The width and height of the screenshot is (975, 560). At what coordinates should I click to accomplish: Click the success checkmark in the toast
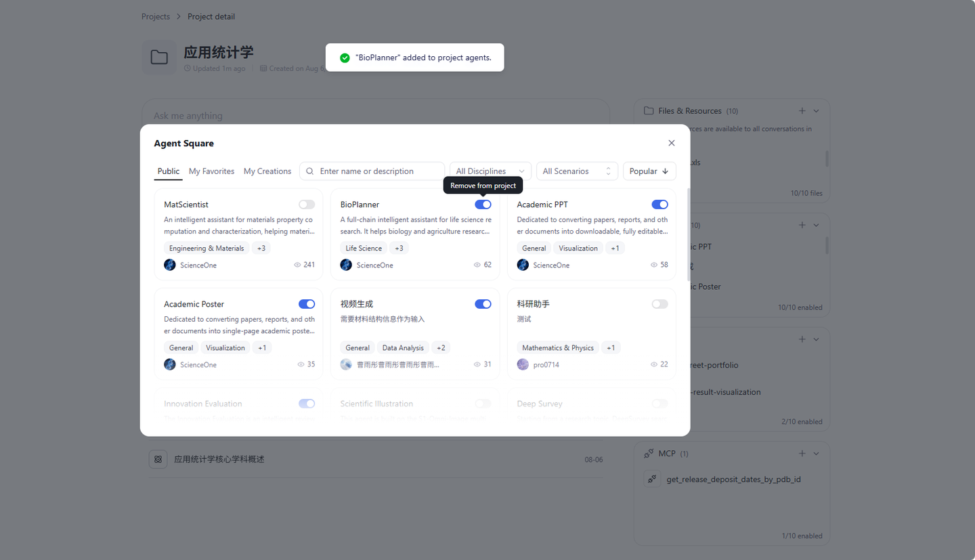(345, 58)
